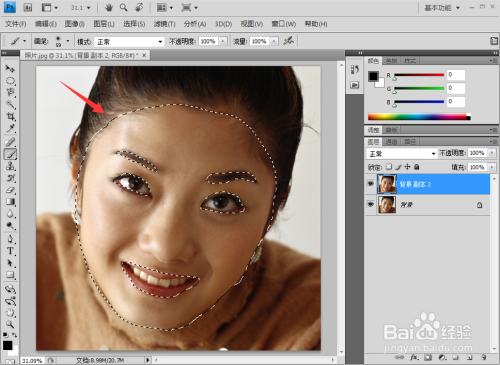Click the Hand icon in application bar
Image resolution: width=500 pixels, height=365 pixels.
click(109, 7)
